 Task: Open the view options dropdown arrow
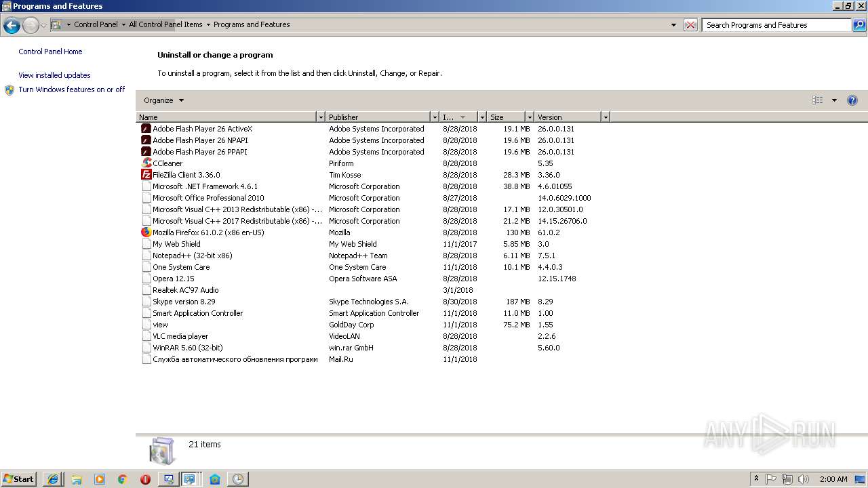(834, 100)
